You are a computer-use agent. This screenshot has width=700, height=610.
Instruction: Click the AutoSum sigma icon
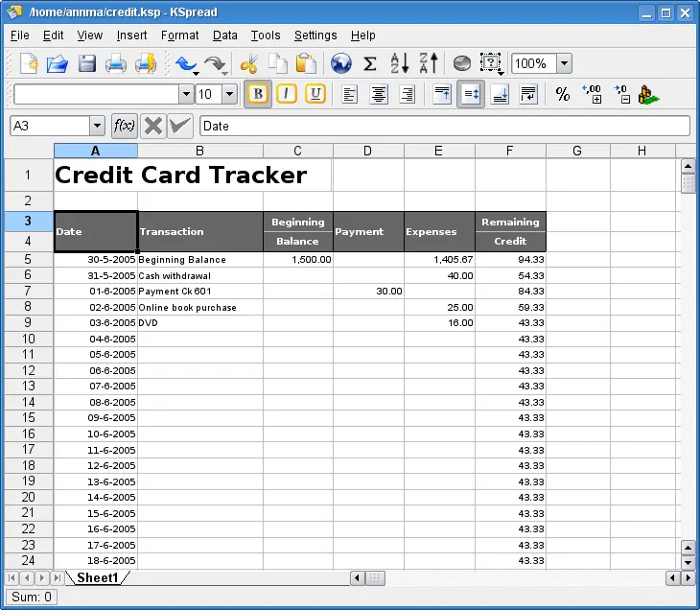click(x=369, y=63)
